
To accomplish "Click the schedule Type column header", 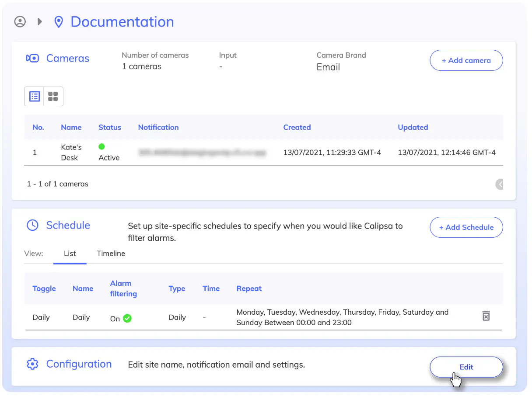I will 177,288.
